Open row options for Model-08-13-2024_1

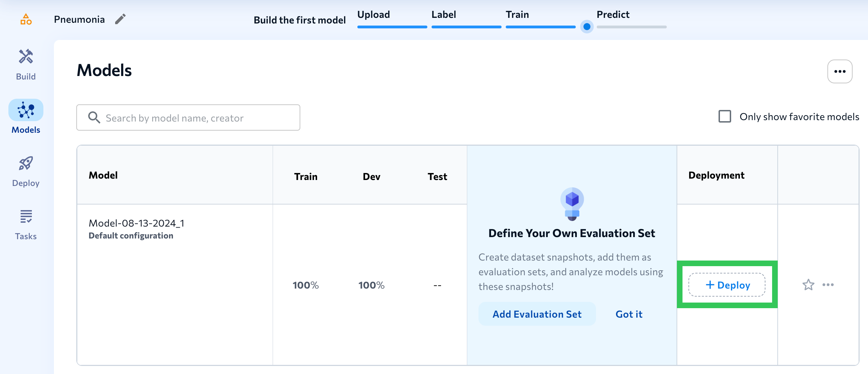828,285
